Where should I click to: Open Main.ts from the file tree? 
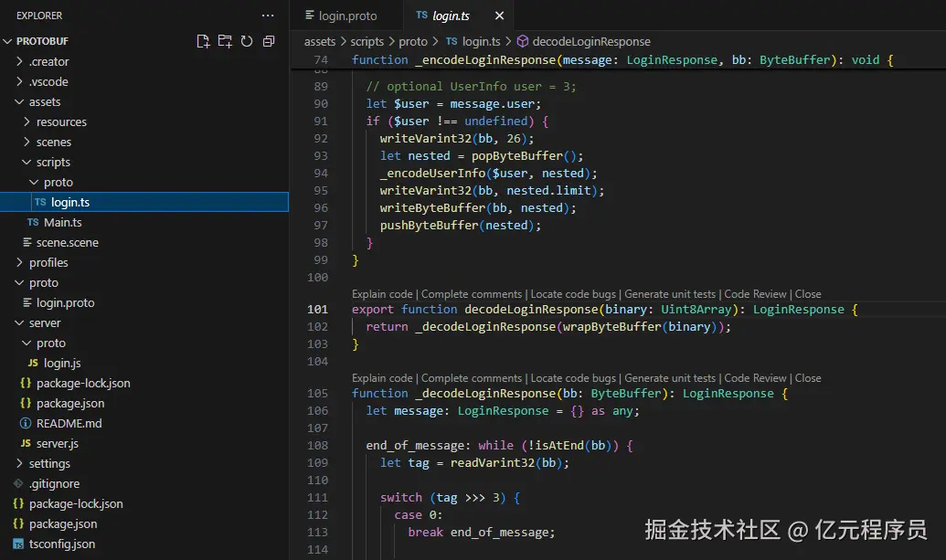click(x=62, y=222)
